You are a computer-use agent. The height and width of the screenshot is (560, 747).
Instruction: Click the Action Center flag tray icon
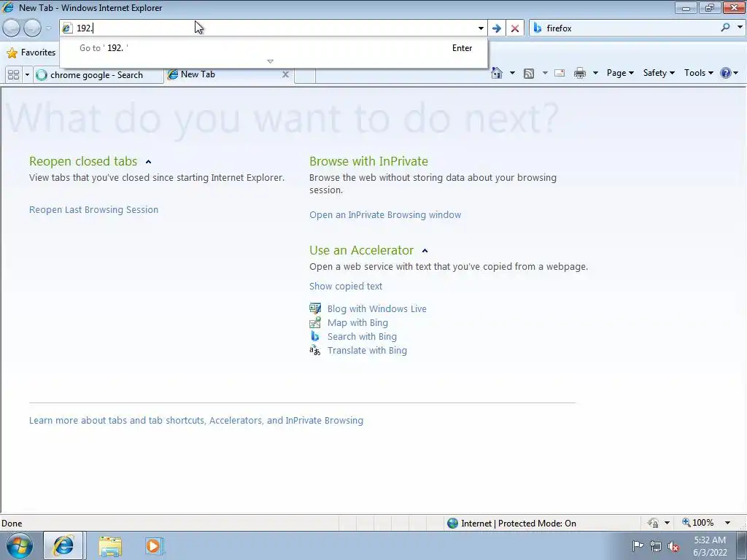click(638, 546)
